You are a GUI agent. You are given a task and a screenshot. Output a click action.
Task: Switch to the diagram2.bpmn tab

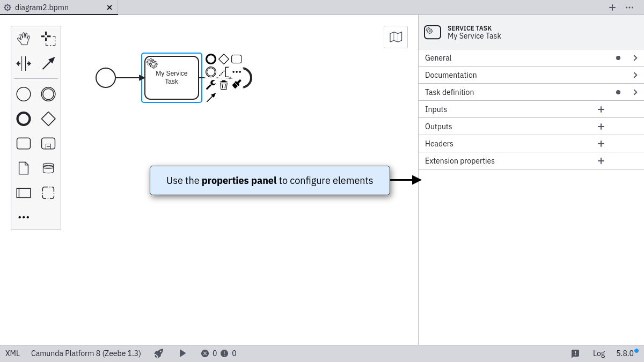42,8
